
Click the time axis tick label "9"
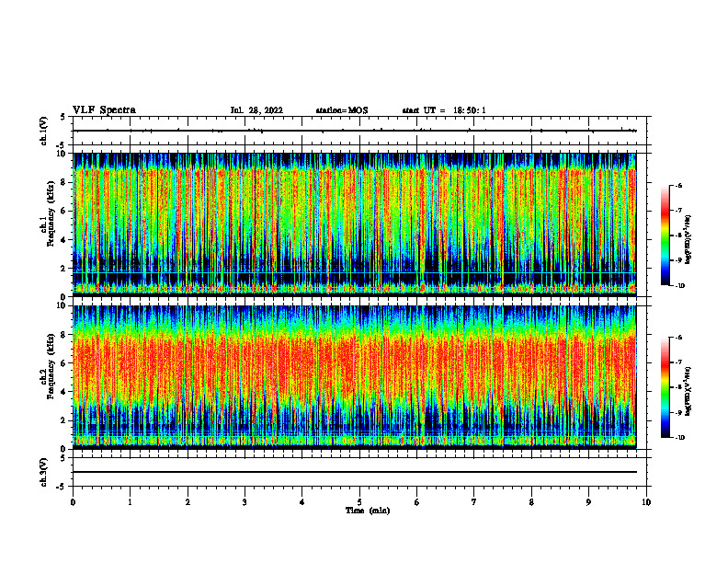pyautogui.click(x=588, y=502)
